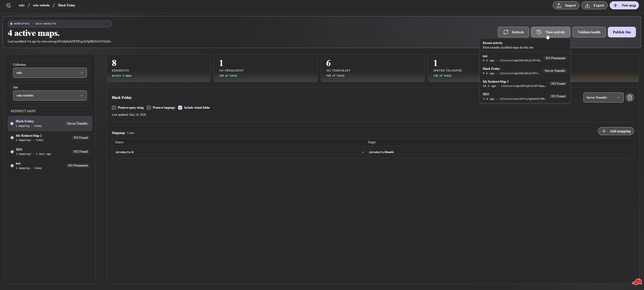644x290 pixels.
Task: Click source path /products/A
Action: click(124, 152)
